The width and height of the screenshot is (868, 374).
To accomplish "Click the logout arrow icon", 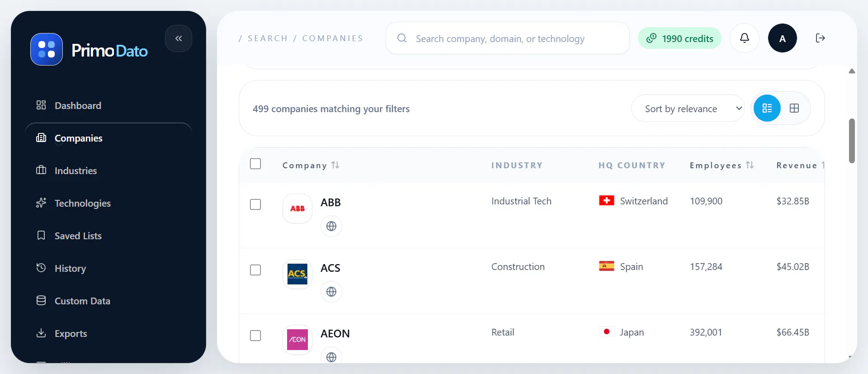I will (820, 38).
